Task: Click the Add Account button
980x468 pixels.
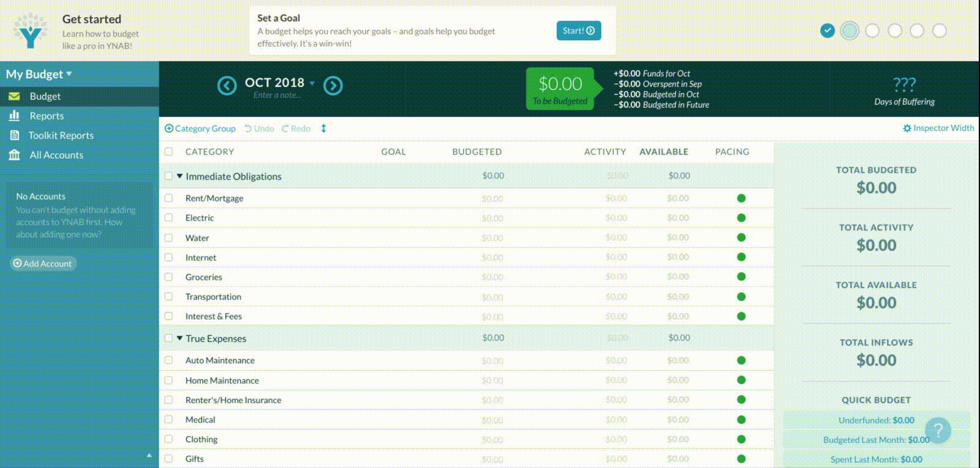Action: 43,263
